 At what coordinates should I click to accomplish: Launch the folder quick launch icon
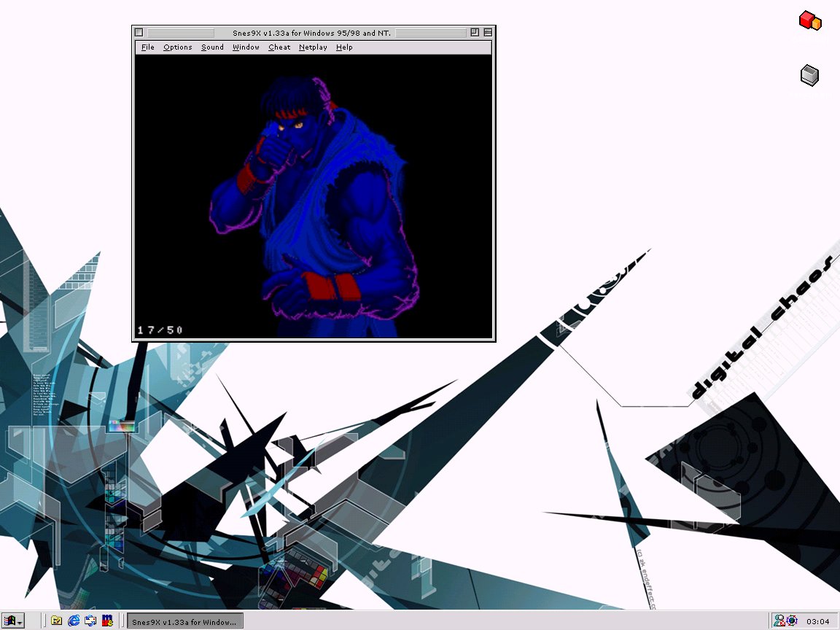click(57, 621)
